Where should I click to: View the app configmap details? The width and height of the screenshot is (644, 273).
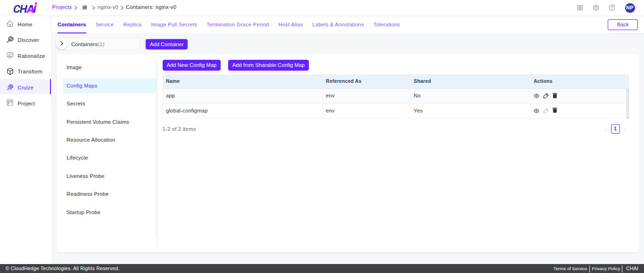[x=537, y=96]
